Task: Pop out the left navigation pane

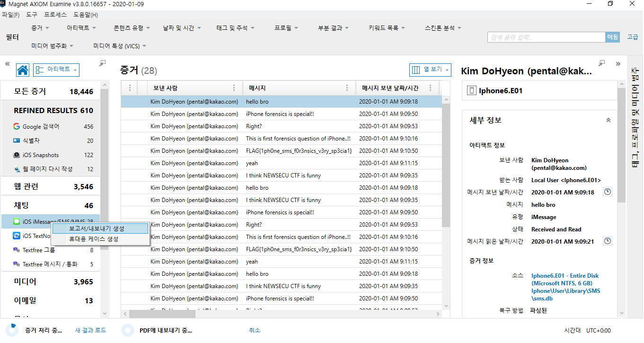Action: coord(103,63)
